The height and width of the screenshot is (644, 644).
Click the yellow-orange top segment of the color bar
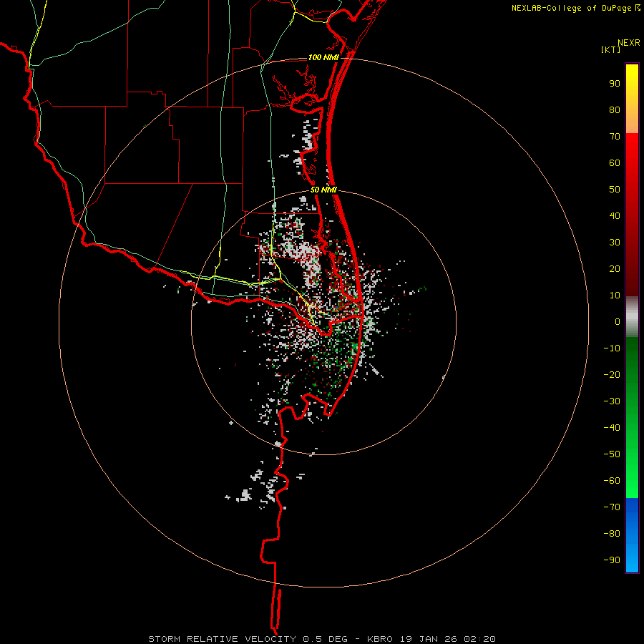point(632,99)
